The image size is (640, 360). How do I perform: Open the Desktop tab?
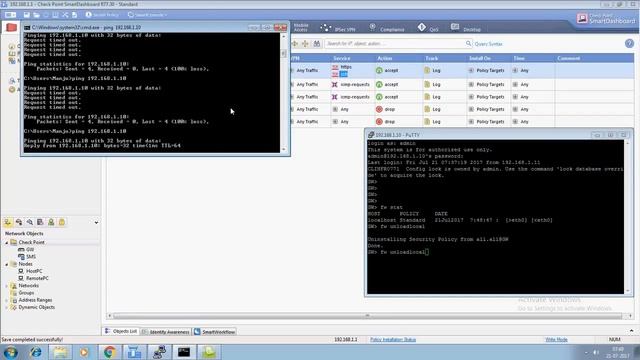point(466,28)
